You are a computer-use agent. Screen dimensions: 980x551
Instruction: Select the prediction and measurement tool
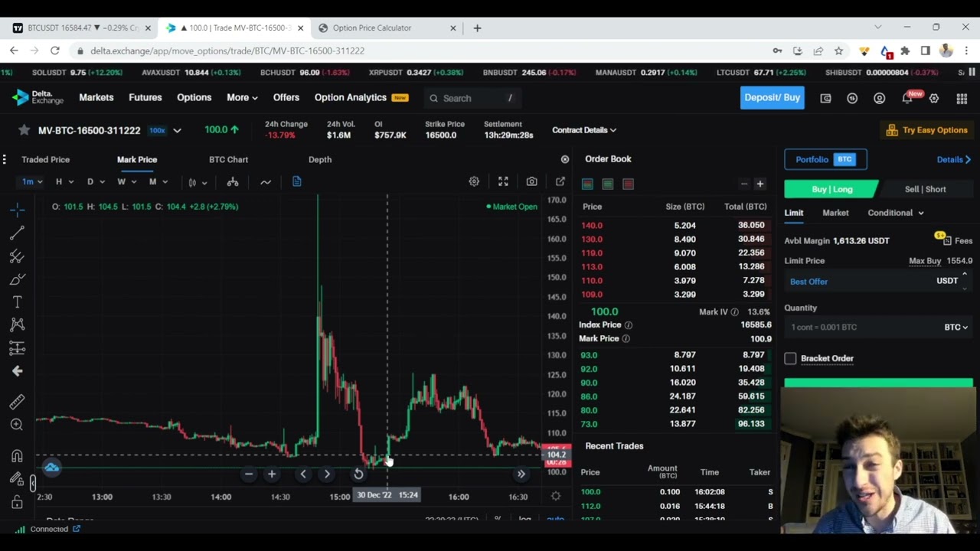click(x=17, y=348)
